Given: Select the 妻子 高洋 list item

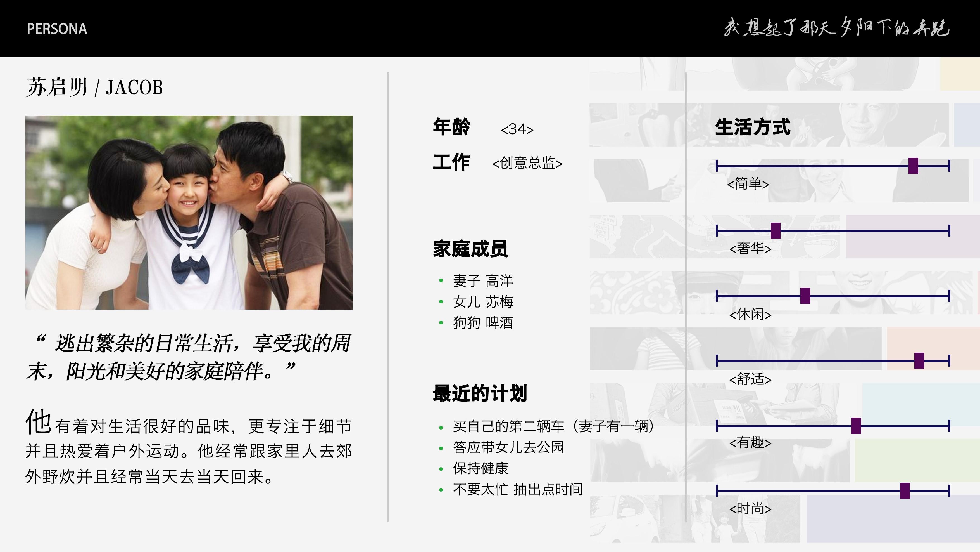Looking at the screenshot, I should (483, 281).
